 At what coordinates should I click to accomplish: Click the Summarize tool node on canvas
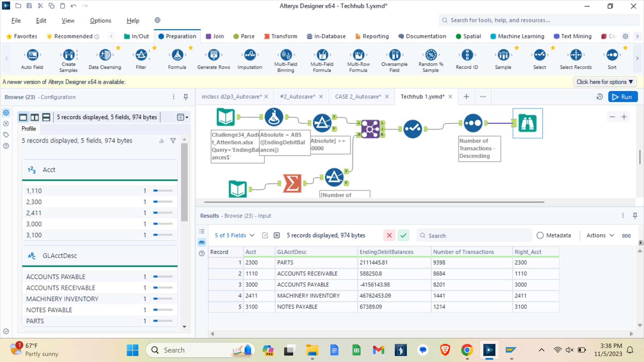coord(292,183)
